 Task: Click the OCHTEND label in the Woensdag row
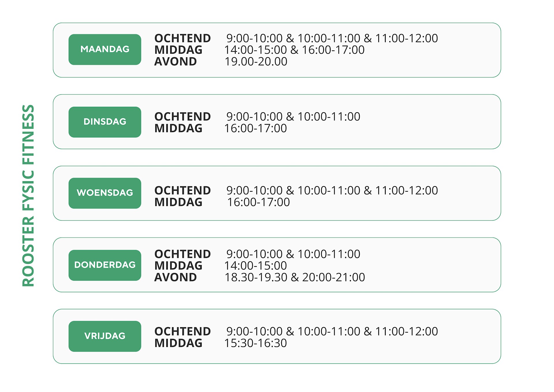pyautogui.click(x=183, y=191)
